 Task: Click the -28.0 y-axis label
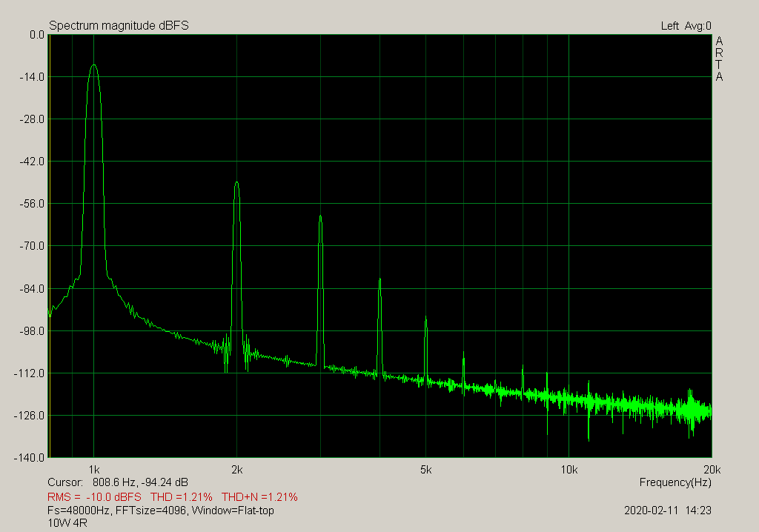[x=32, y=119]
